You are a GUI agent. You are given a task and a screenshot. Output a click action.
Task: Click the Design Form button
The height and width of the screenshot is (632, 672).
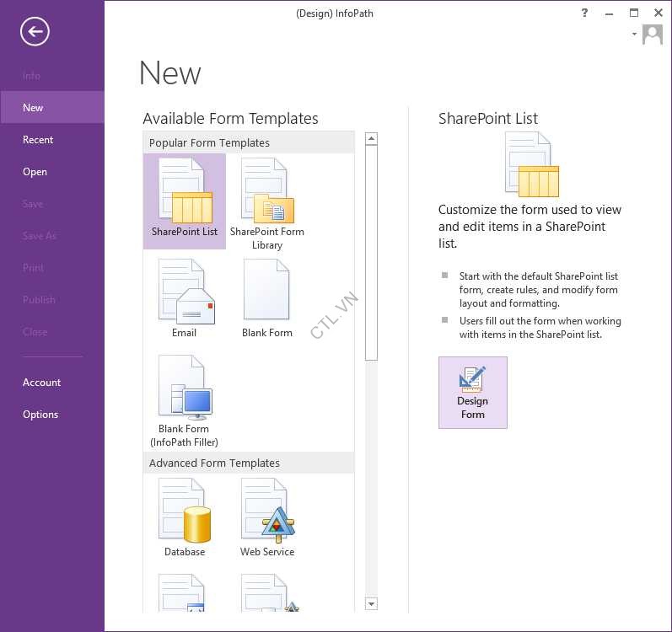click(x=473, y=393)
